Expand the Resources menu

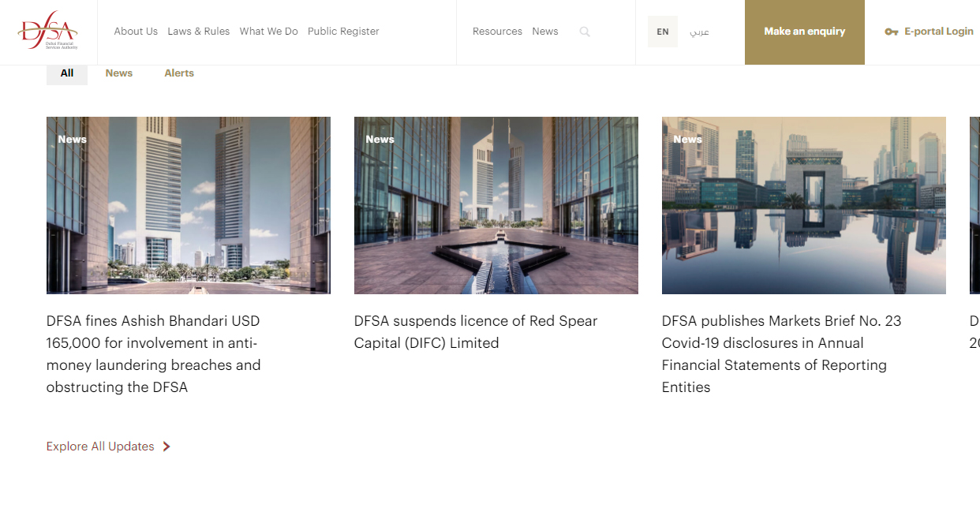click(497, 32)
